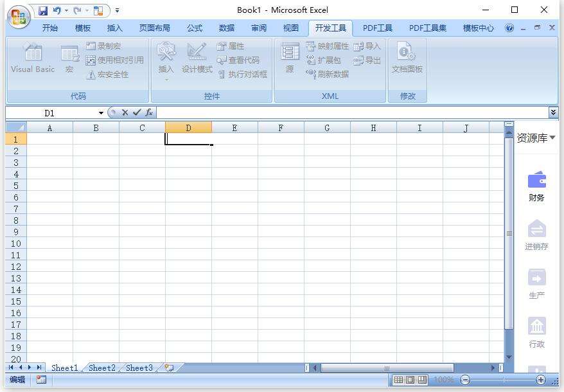The image size is (564, 392).
Task: Insert a new worksheet tab
Action: point(169,368)
